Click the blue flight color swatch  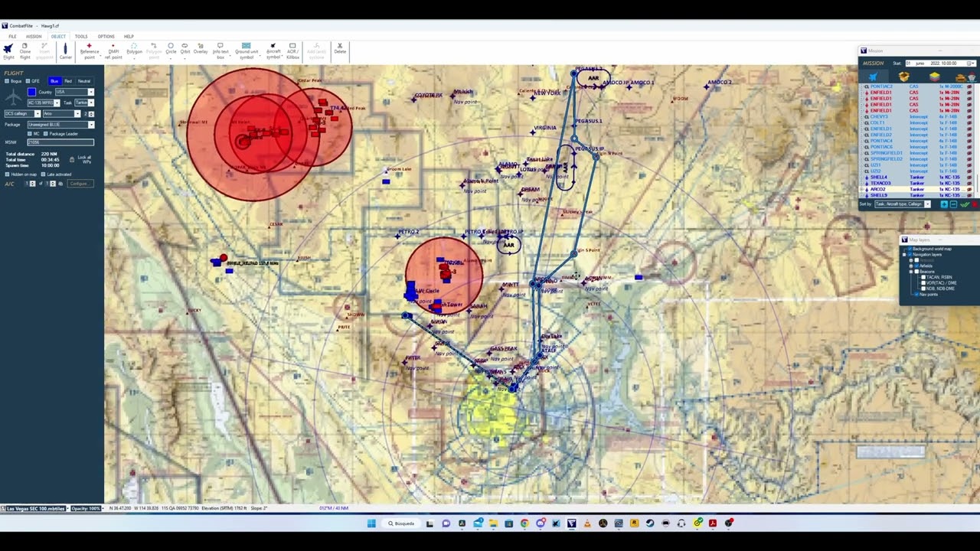click(31, 92)
